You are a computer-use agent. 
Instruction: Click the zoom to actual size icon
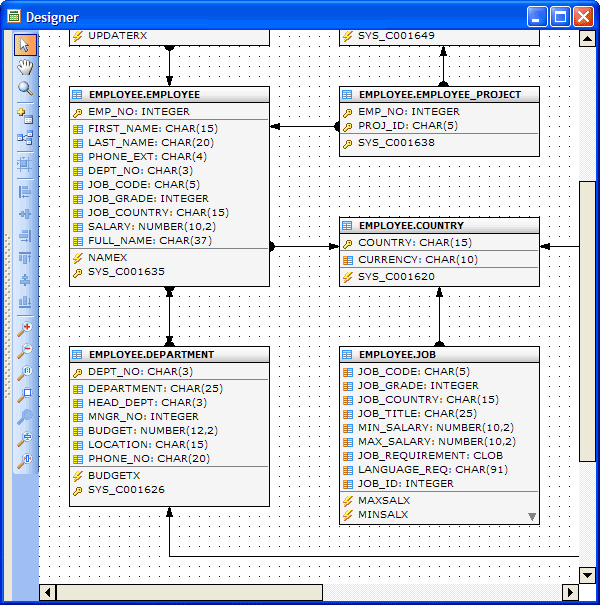pos(25,373)
